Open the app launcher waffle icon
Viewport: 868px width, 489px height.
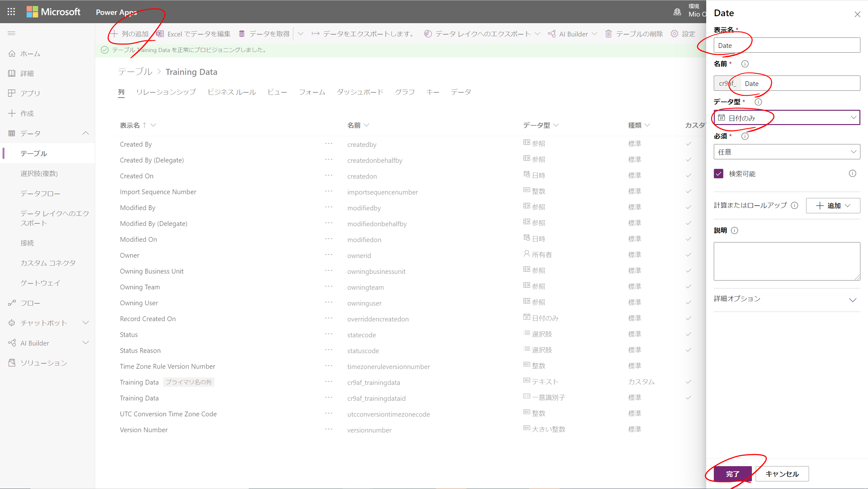pos(11,12)
